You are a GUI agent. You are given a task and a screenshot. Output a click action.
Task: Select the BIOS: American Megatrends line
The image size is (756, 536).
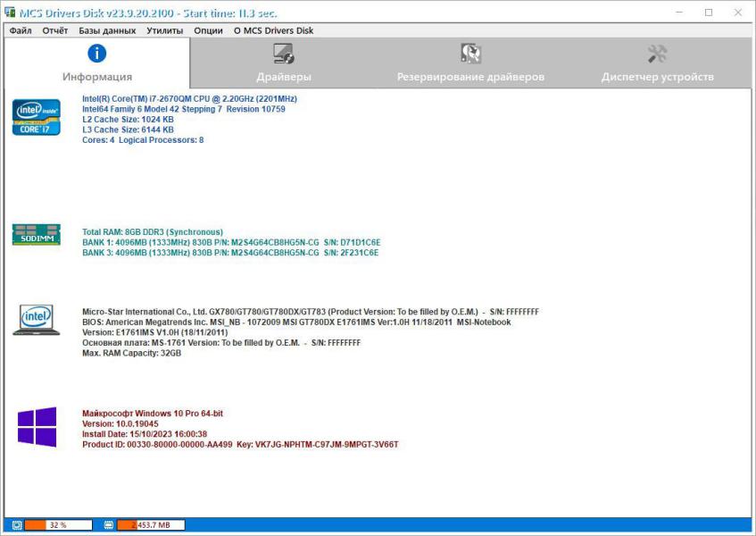296,322
